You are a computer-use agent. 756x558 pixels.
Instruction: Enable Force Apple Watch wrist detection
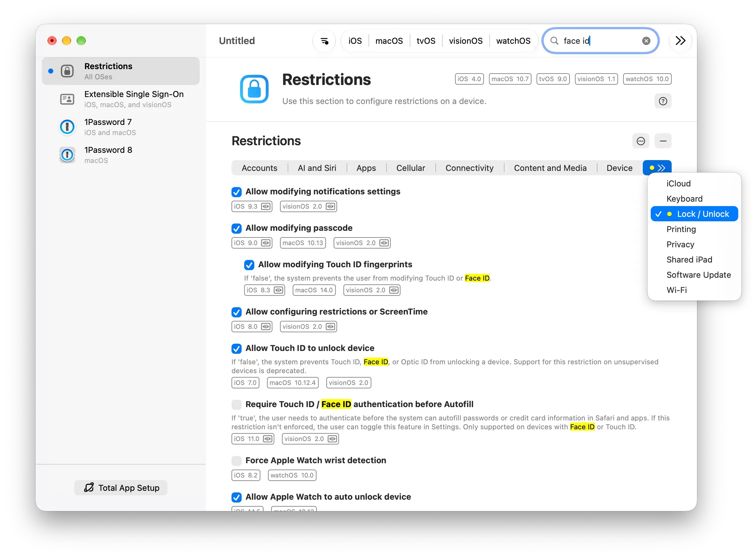click(x=237, y=461)
